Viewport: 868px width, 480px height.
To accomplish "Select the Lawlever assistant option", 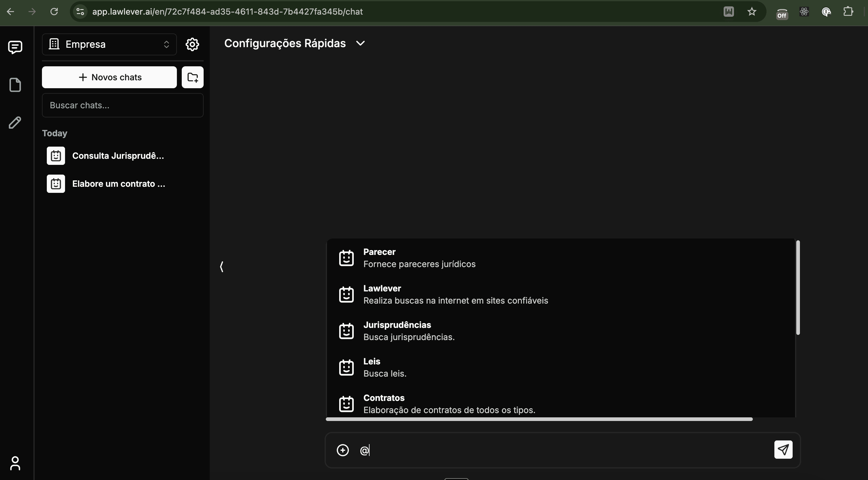I will click(561, 294).
